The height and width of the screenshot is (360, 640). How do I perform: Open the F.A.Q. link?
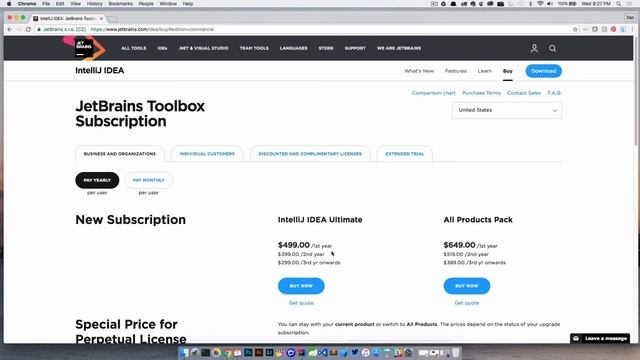[x=554, y=93]
